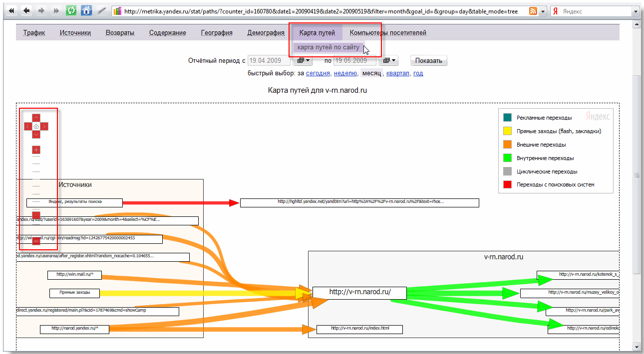
Task: Click the Metrika favicon in the address bar
Action: [118, 11]
